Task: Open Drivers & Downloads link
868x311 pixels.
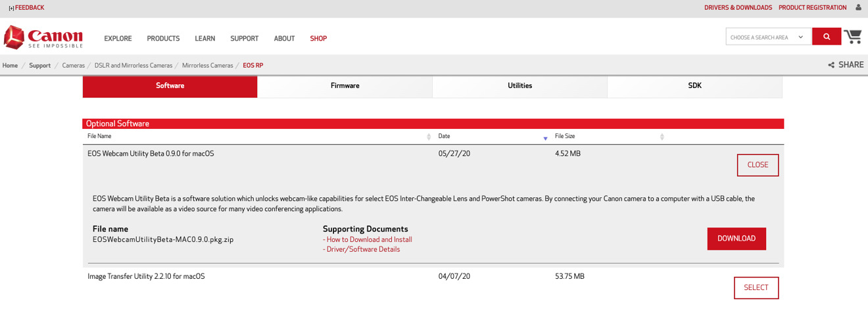Action: click(x=738, y=8)
